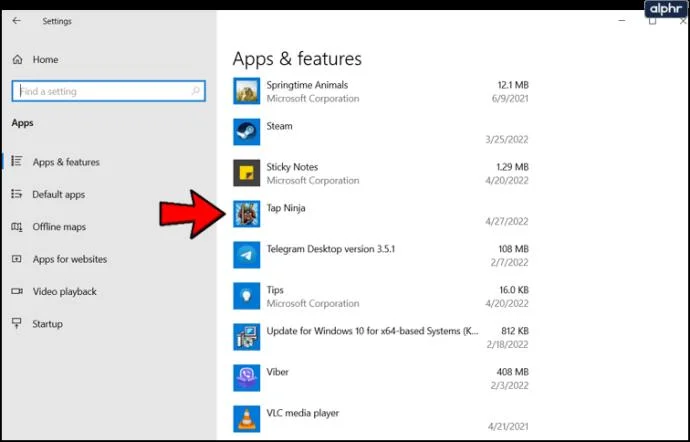Screen dimensions: 690x442
Task: Click the search magnifier icon
Action: point(195,91)
